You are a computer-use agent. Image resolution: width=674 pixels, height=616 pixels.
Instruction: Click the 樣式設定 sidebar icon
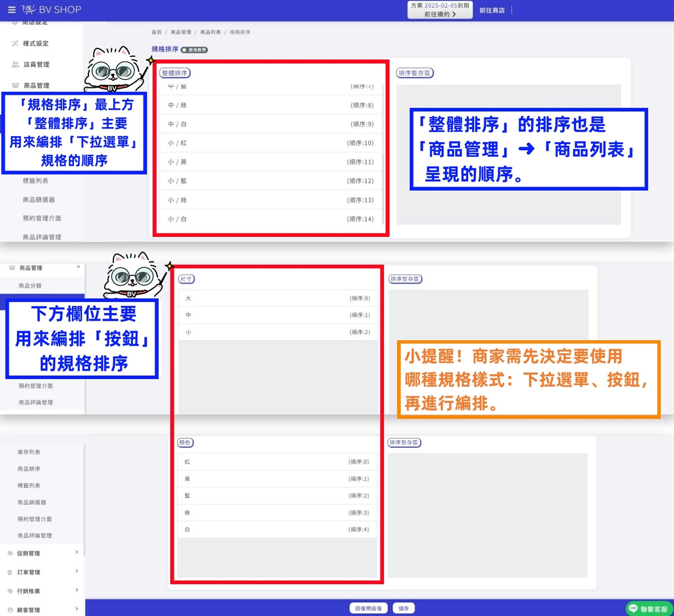click(15, 43)
